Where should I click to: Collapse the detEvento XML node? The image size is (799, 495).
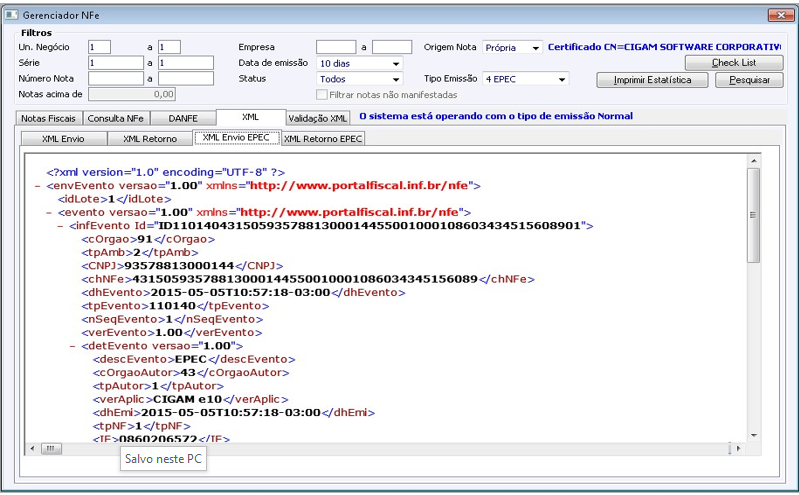(72, 346)
